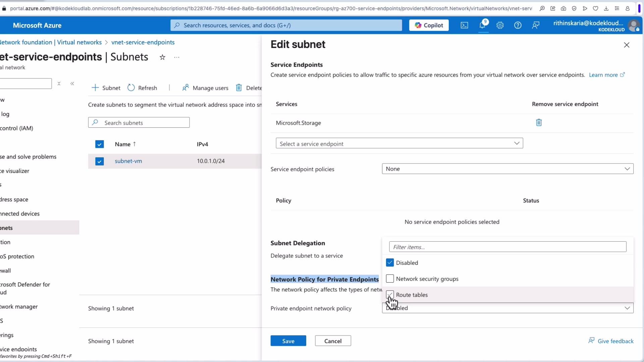Click the account avatar picture
Image resolution: width=644 pixels, height=362 pixels.
pyautogui.click(x=634, y=25)
